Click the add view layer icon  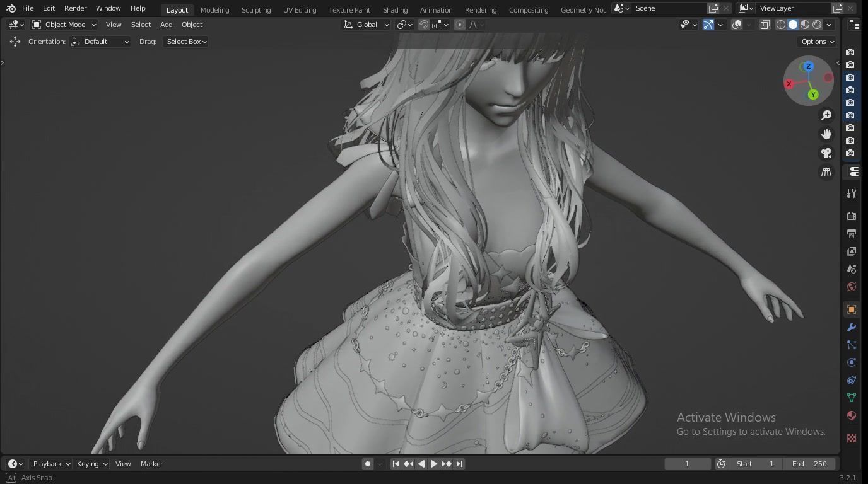(838, 8)
